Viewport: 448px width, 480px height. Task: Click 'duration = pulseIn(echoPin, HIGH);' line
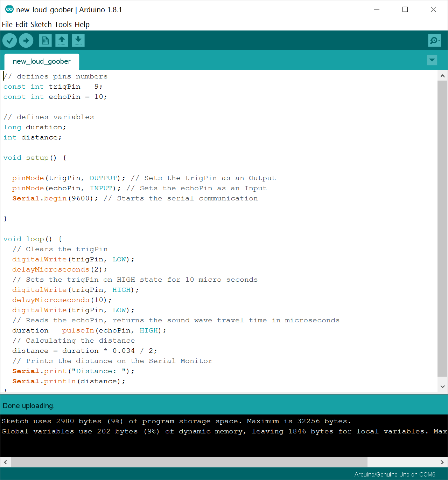(89, 330)
